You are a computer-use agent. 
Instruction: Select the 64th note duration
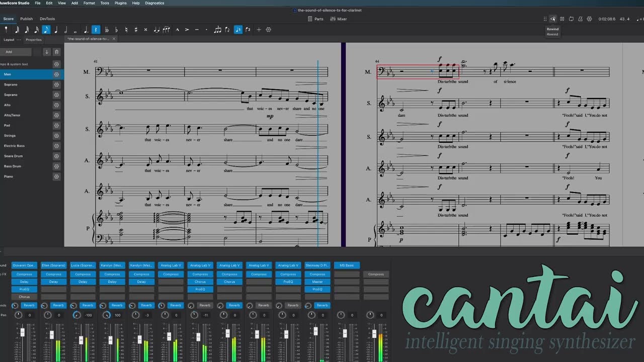pos(17,30)
